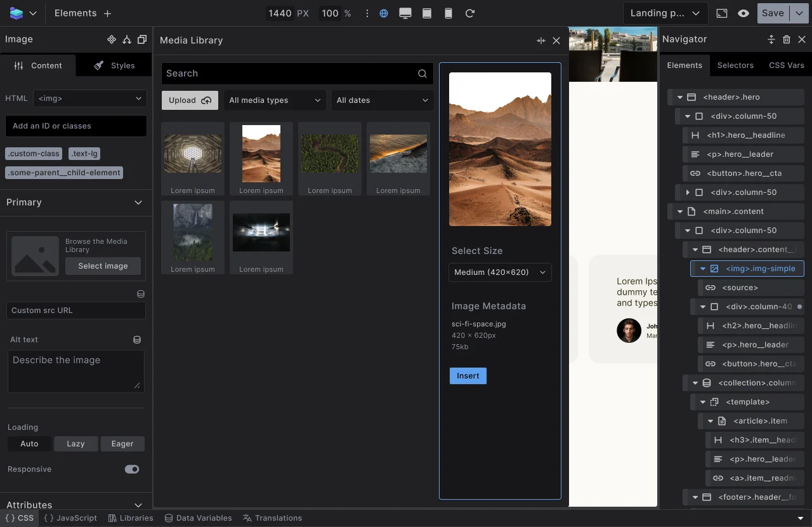The image size is (812, 527).
Task: Set image loading to Eager
Action: [x=122, y=443]
